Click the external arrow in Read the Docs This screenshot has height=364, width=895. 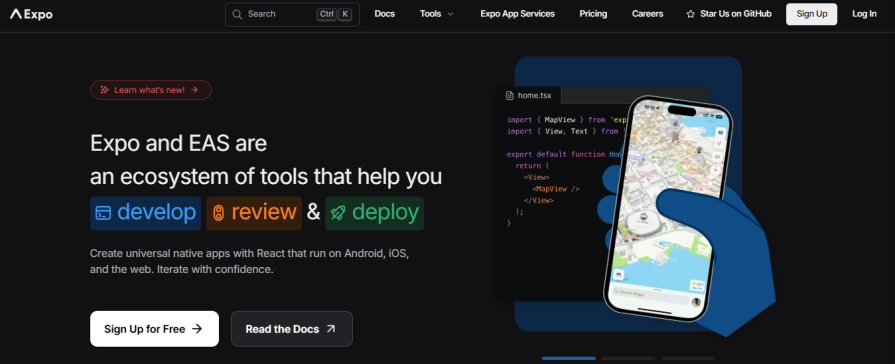click(331, 329)
